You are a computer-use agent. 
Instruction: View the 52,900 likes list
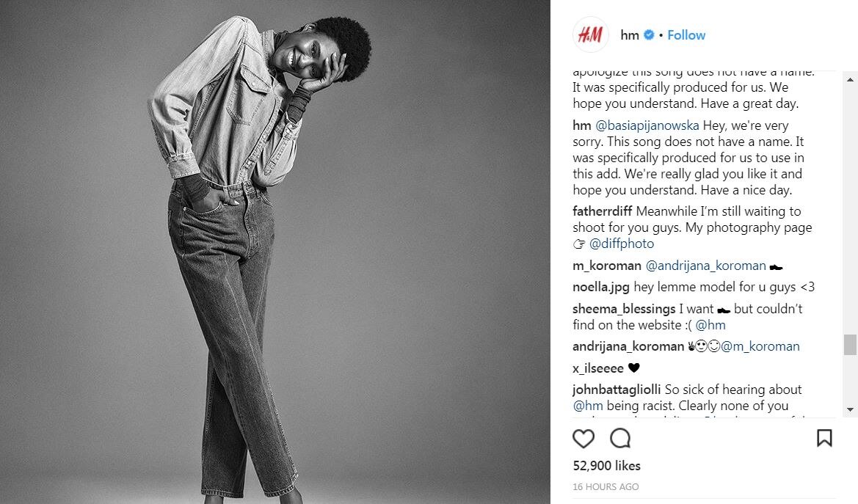[606, 466]
